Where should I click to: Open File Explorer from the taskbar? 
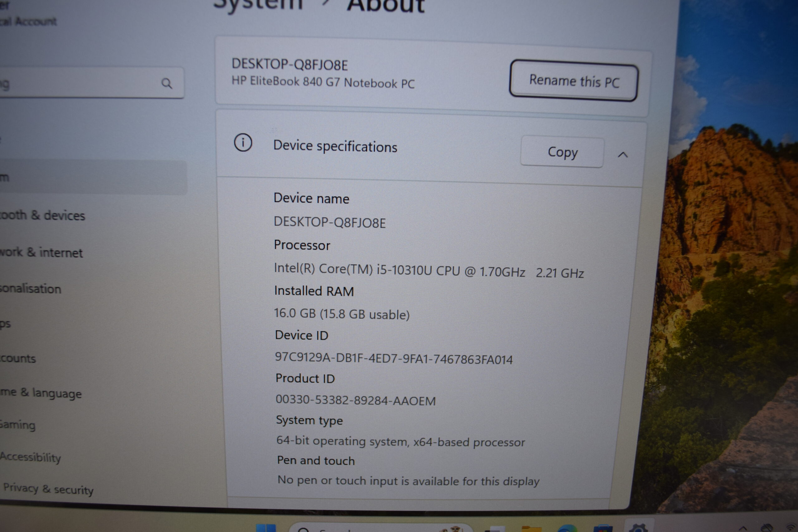[x=531, y=529]
